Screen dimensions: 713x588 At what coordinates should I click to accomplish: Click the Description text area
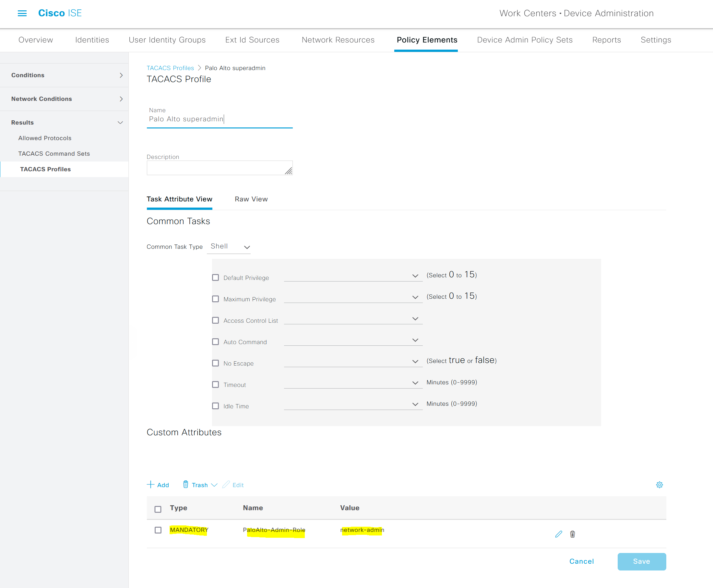tap(220, 168)
